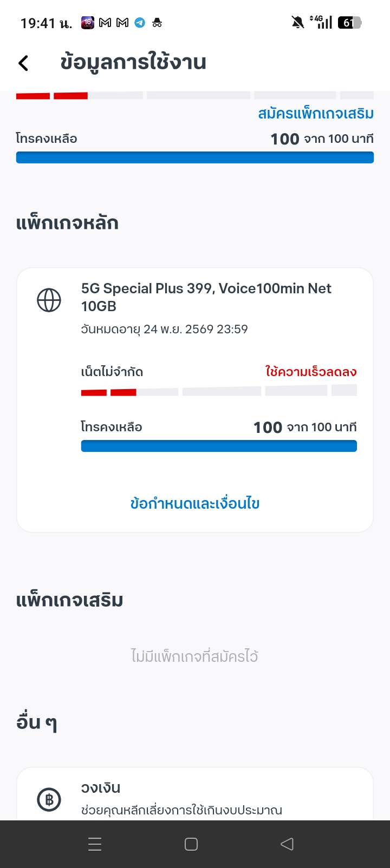The image size is (390, 868).
Task: Tap the baht coin icon next to วงเงิน
Action: pos(49,799)
